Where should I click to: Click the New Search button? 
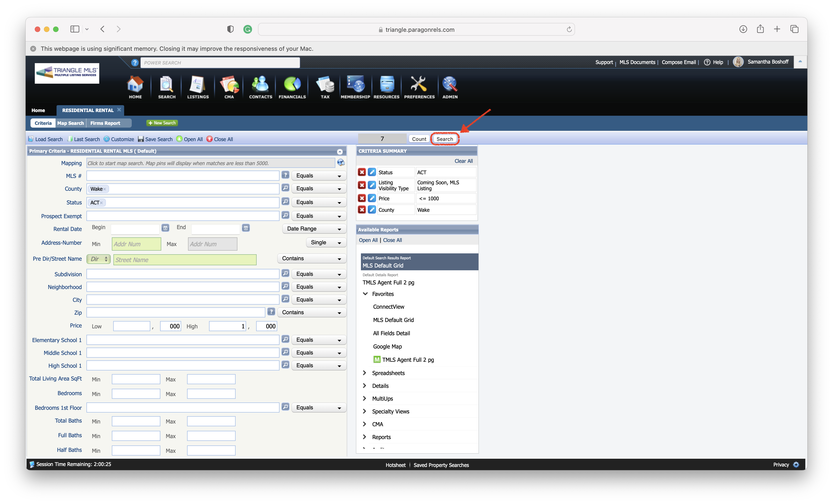click(x=162, y=123)
